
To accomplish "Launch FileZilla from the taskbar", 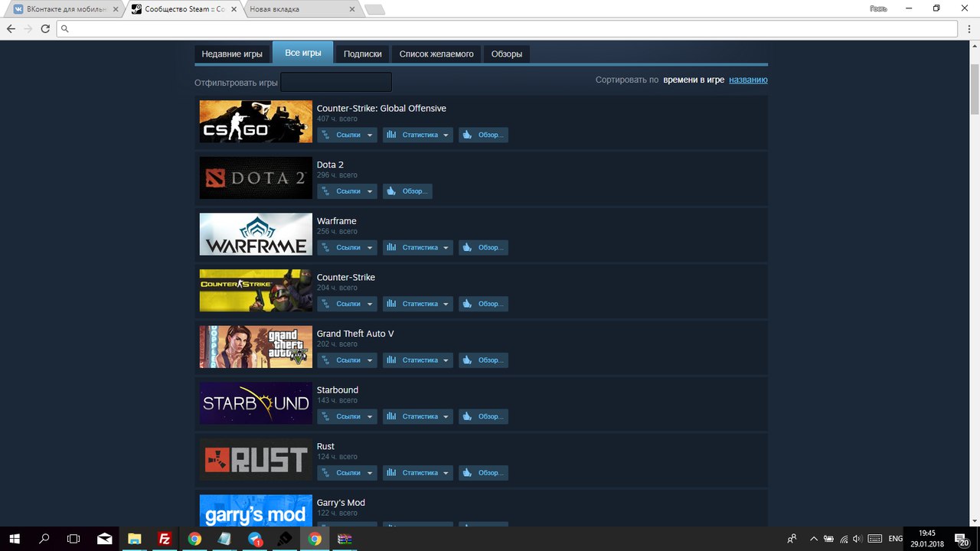I will (x=164, y=538).
